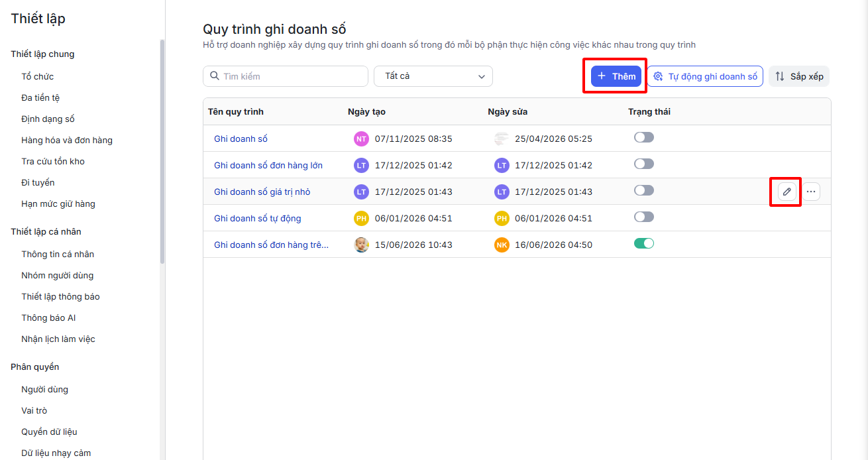Open Ghi doanh số giá trị nhỏ link
This screenshot has height=460, width=868.
tap(262, 192)
